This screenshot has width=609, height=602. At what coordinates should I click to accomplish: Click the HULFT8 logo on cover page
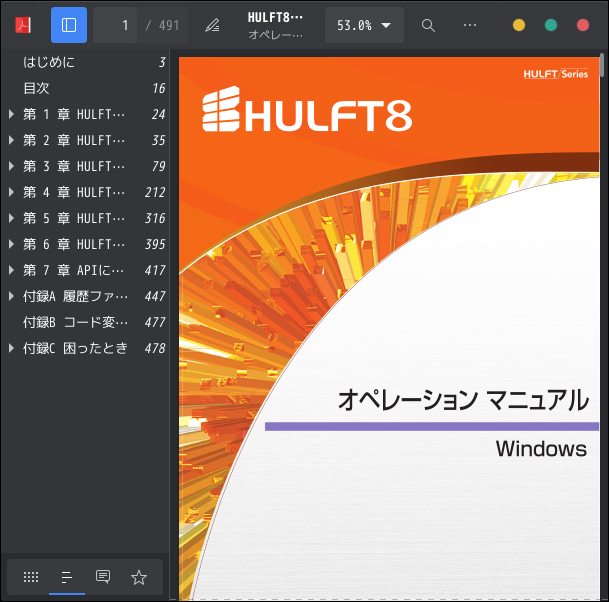click(x=307, y=109)
